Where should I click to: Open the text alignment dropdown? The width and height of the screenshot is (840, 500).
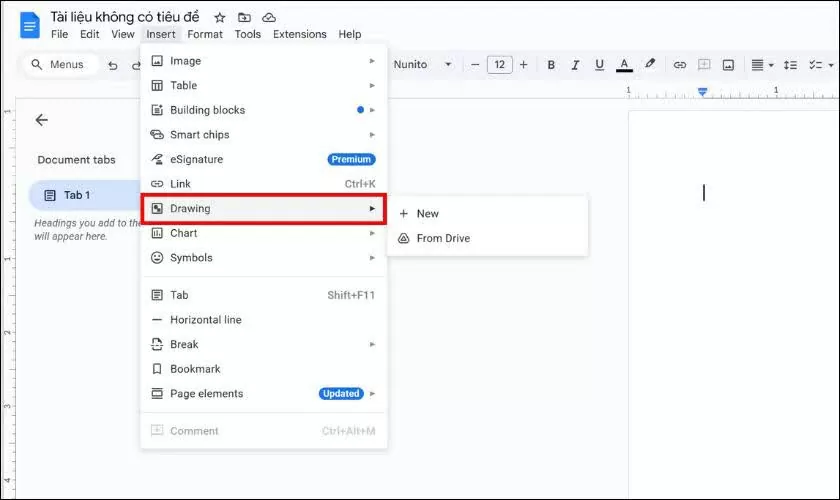761,65
